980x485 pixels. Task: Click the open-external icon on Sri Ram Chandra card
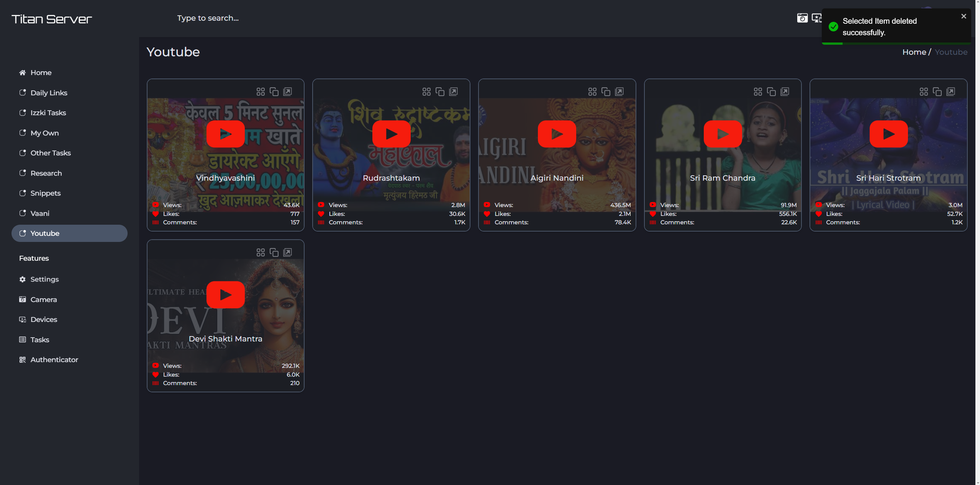785,91
